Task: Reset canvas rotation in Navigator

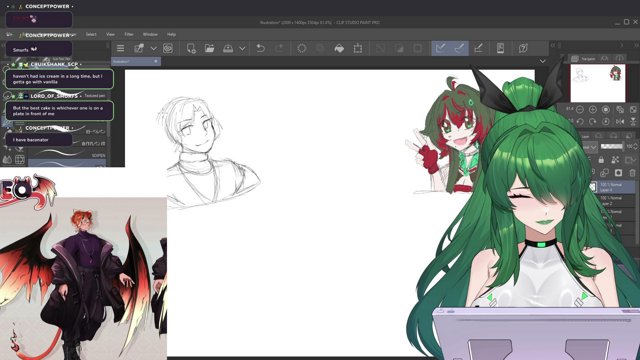Action: [x=606, y=122]
